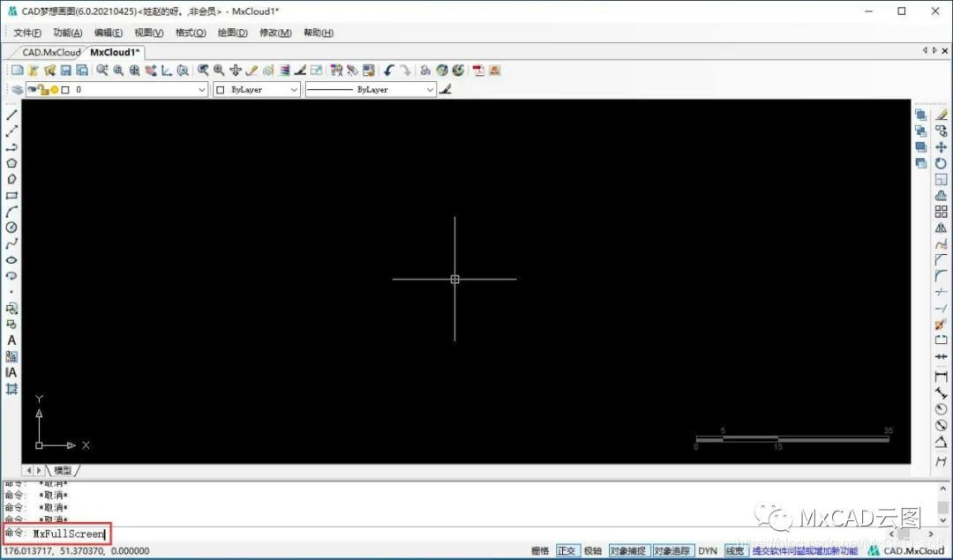Viewport: 953px width, 560px height.
Task: Select the Line drawing tool
Action: (11, 115)
